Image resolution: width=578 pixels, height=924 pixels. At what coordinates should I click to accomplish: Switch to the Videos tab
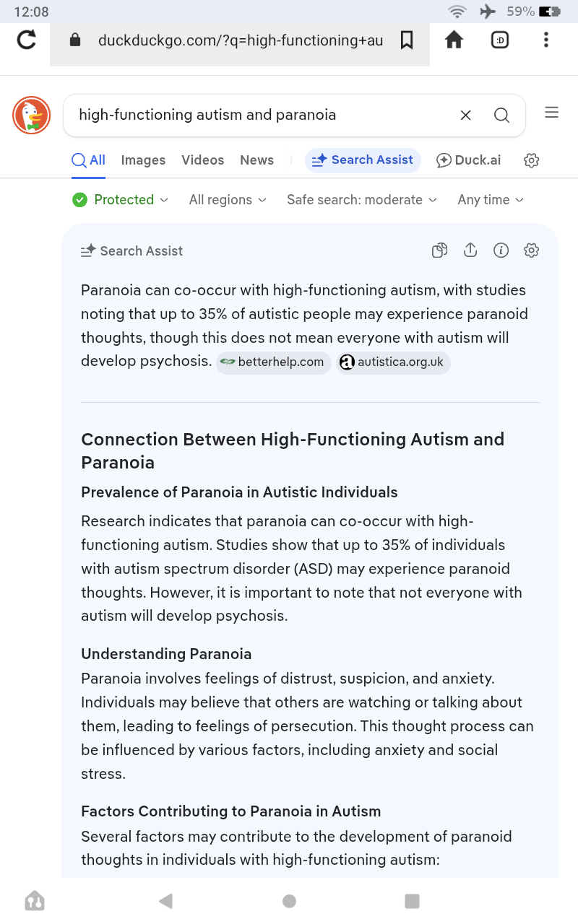click(x=202, y=160)
